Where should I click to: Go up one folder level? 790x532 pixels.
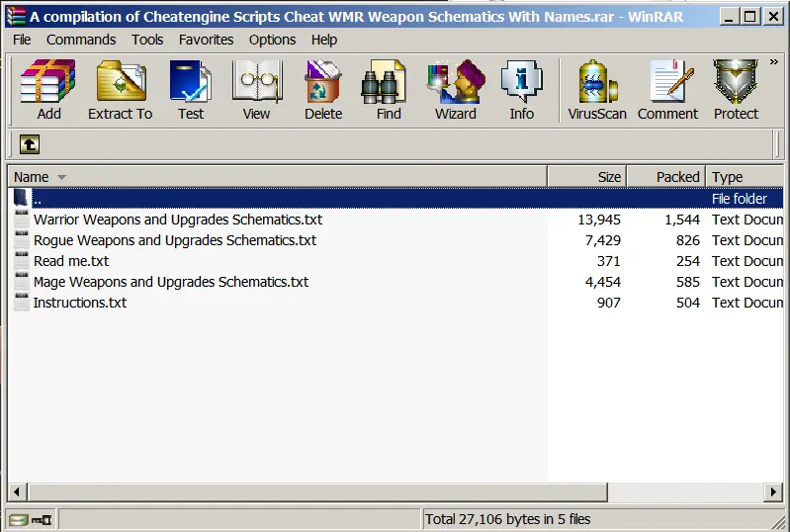[x=30, y=144]
